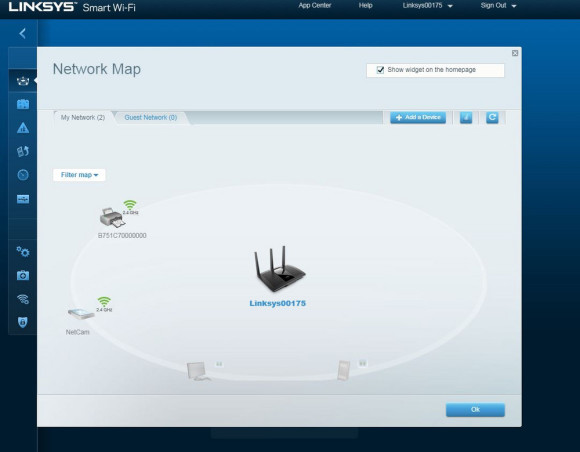Select the My Network tab
This screenshot has width=580, height=452.
click(83, 118)
